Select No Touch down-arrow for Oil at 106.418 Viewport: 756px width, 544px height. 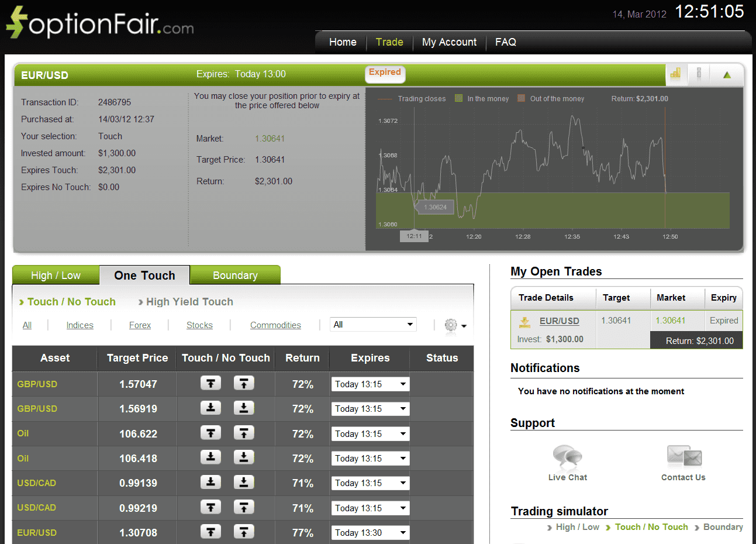pyautogui.click(x=244, y=458)
